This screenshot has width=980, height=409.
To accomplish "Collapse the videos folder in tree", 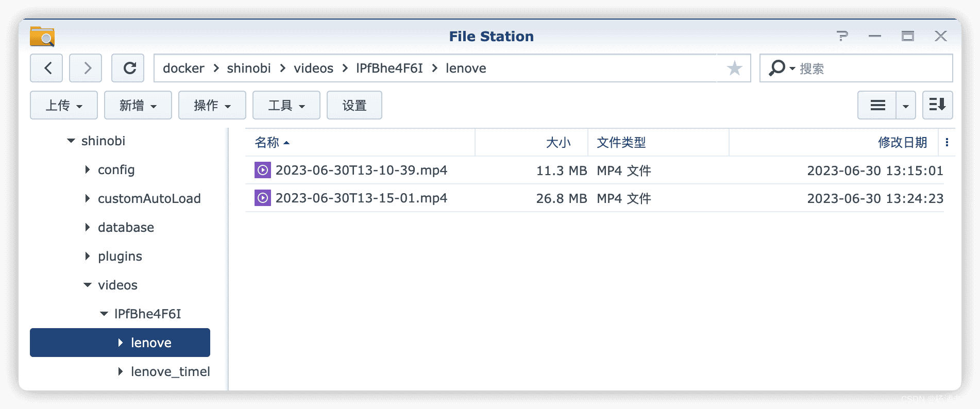I will click(x=88, y=285).
